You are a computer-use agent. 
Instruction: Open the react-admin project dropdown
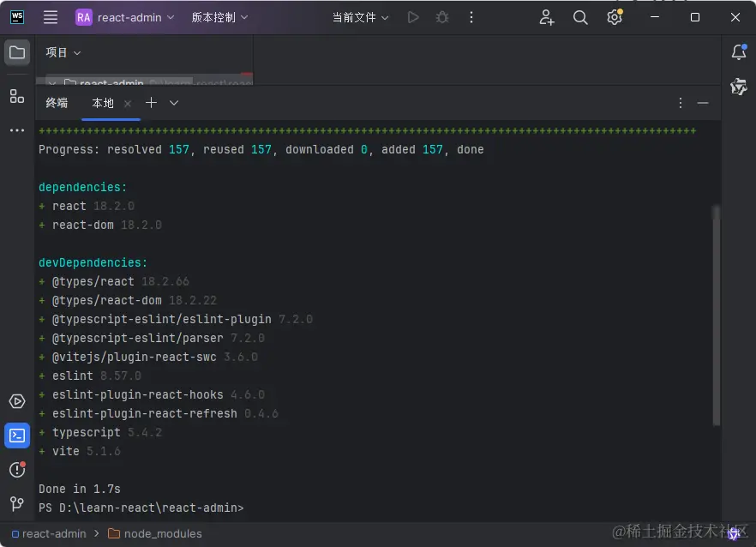click(125, 17)
